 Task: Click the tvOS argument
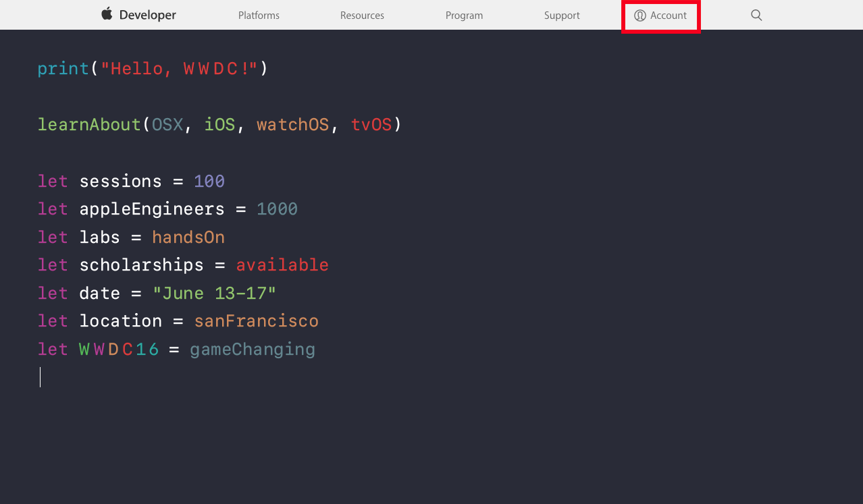tap(371, 125)
